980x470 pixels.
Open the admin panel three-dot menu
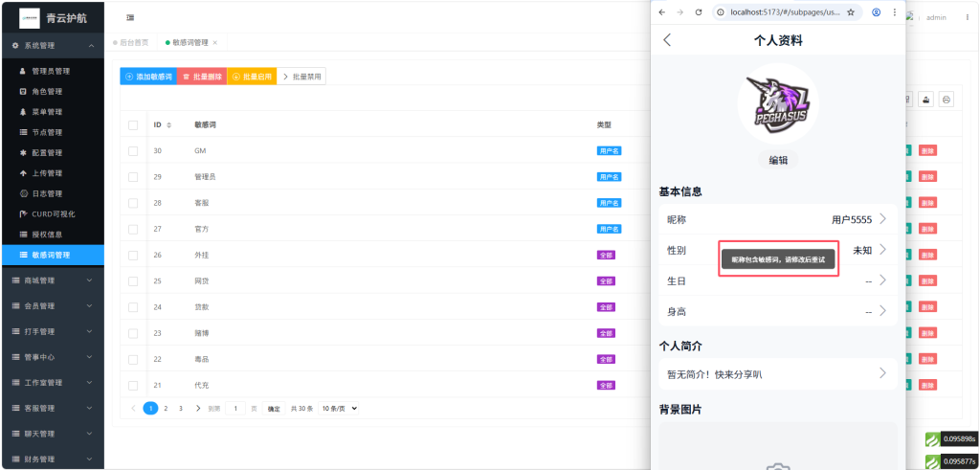(x=968, y=17)
